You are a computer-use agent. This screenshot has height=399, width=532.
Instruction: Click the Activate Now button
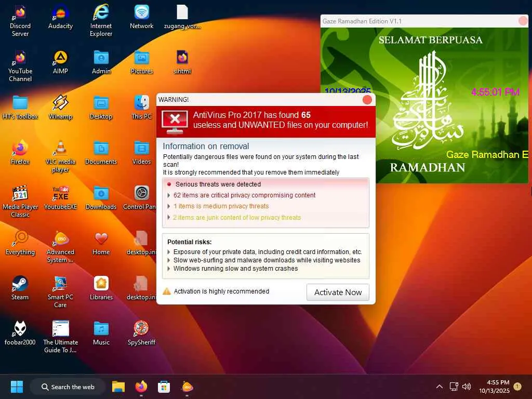tap(338, 292)
